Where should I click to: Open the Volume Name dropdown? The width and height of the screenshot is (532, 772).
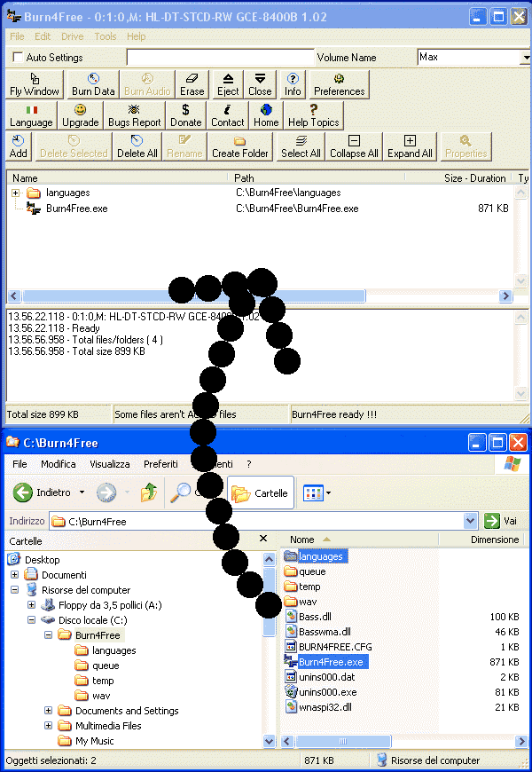[x=525, y=58]
